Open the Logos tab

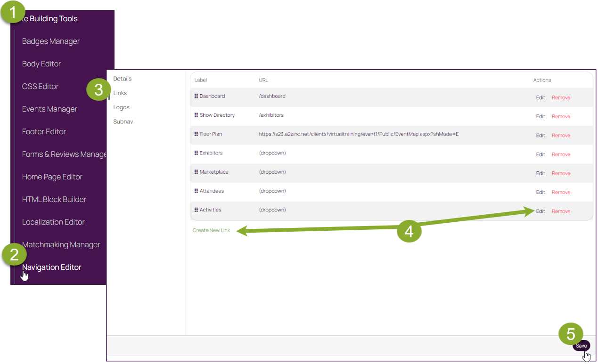122,107
